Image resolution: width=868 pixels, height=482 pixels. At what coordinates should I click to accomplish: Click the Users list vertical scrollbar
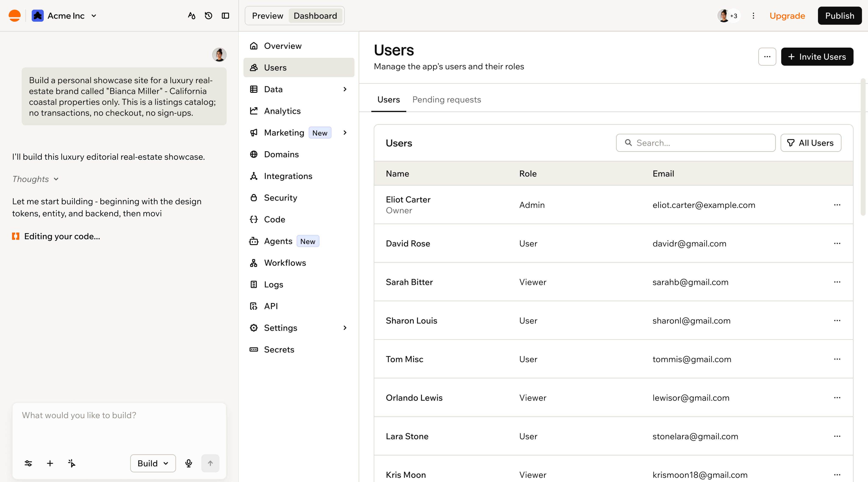tap(863, 147)
